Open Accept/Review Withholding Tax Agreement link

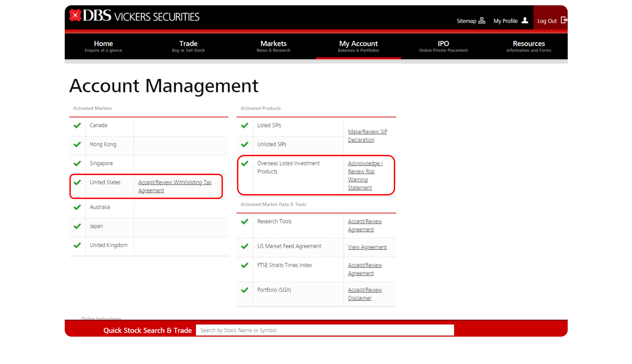coord(175,186)
